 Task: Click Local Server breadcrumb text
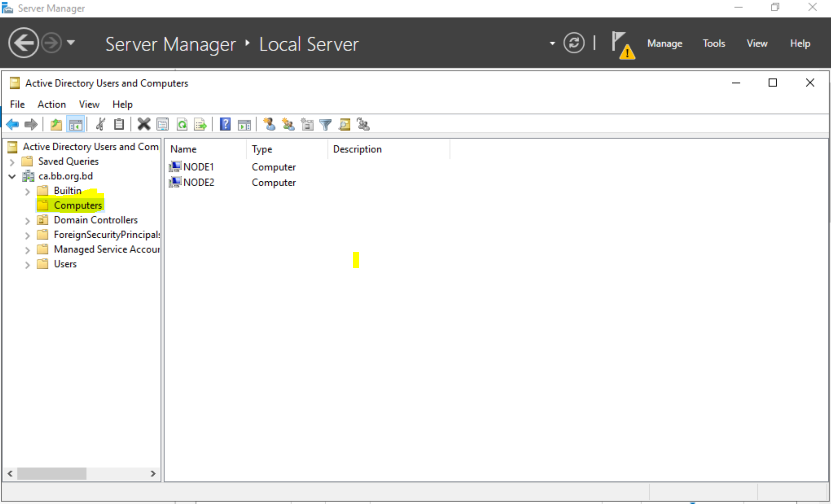(x=309, y=44)
